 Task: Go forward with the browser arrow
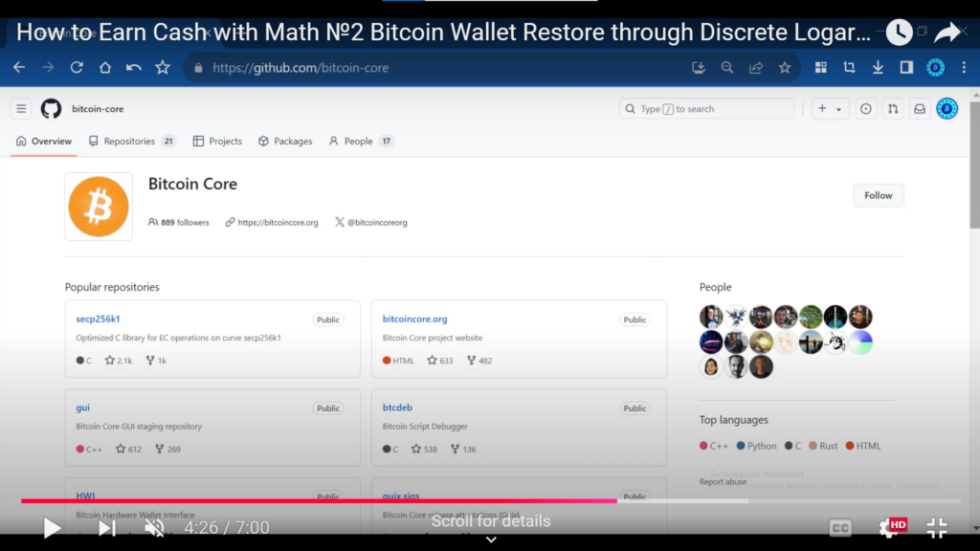[48, 68]
